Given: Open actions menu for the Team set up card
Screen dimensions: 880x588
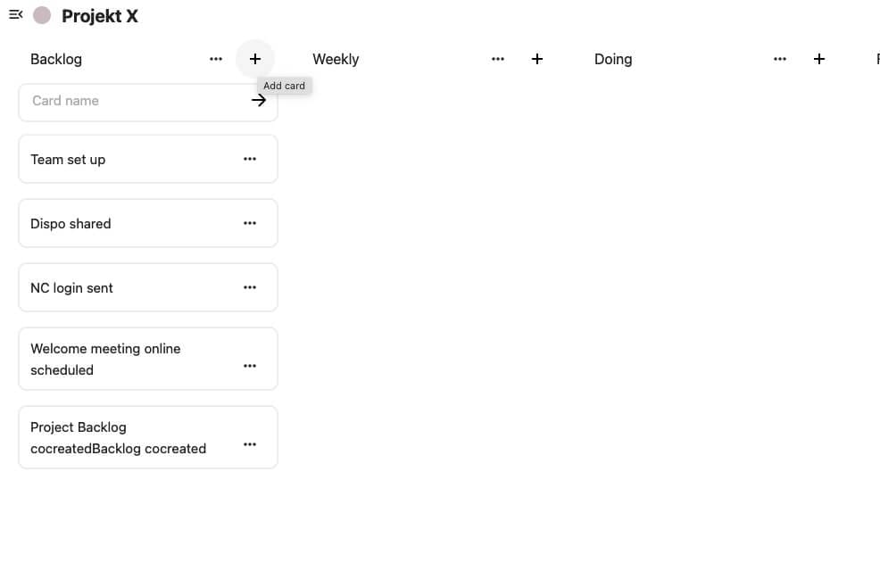Looking at the screenshot, I should (250, 159).
